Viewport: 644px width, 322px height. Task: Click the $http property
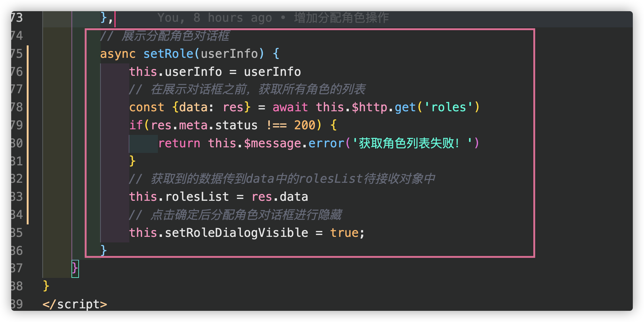[x=370, y=107]
